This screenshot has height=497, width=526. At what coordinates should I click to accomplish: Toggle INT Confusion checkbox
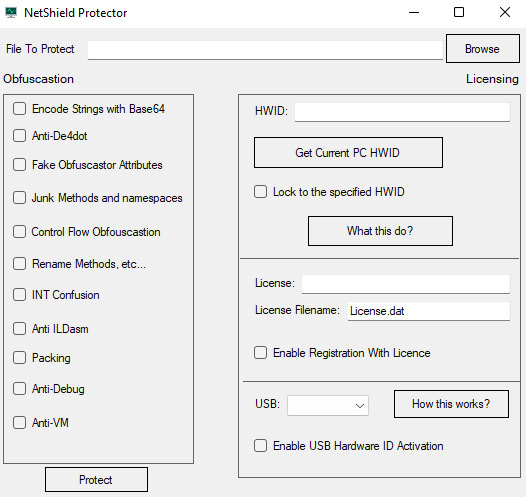click(x=19, y=295)
